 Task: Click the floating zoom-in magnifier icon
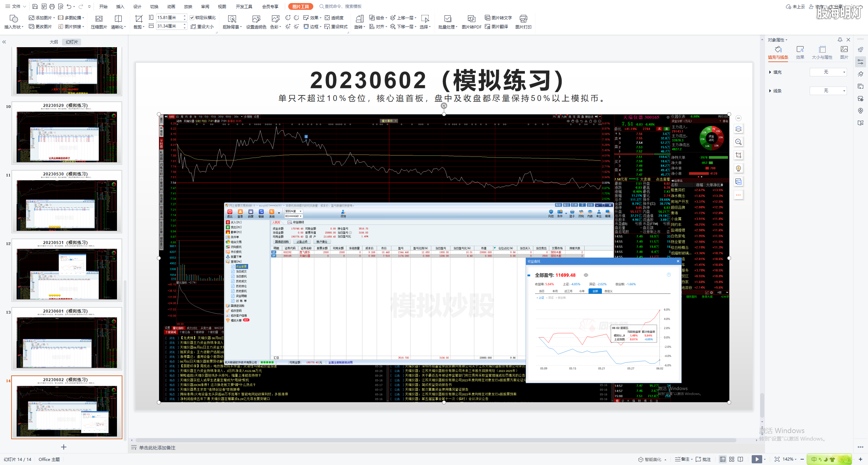point(738,142)
